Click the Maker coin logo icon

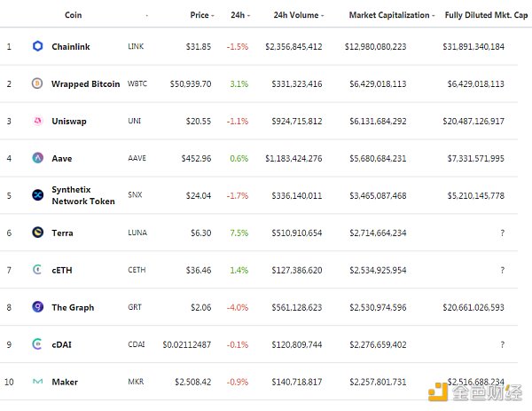click(x=37, y=382)
